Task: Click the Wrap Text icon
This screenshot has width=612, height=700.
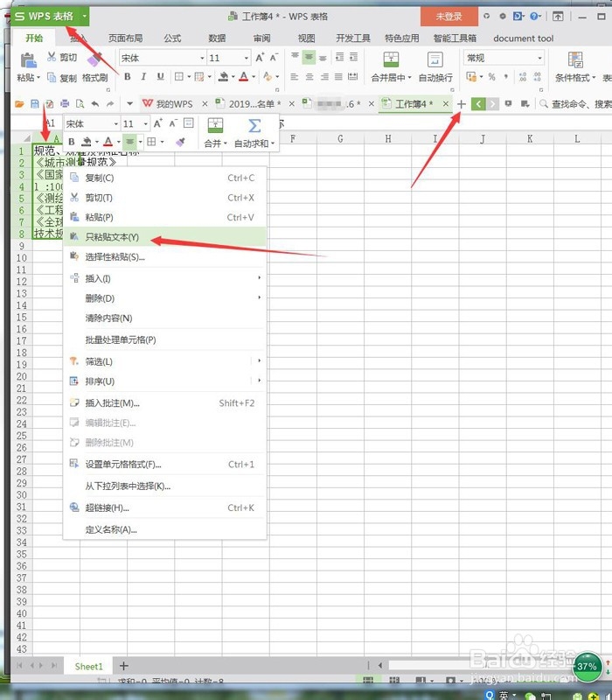Action: 435,59
